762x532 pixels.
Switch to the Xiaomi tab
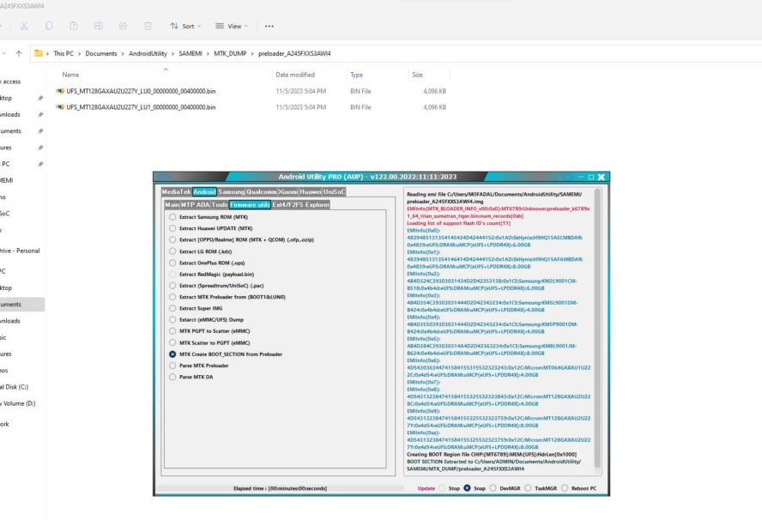click(x=287, y=192)
